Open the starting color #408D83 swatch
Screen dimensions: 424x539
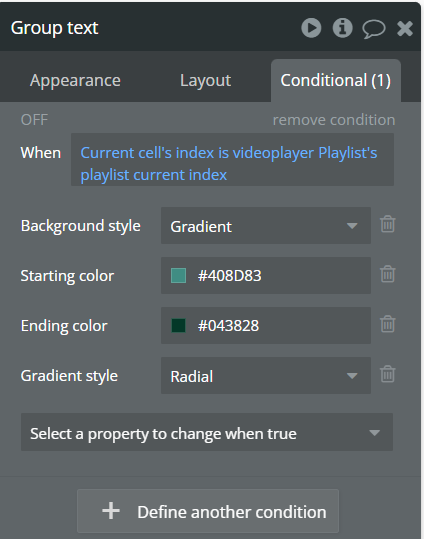point(178,276)
